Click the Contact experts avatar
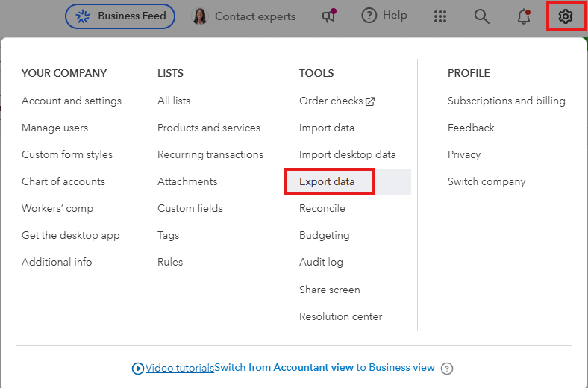This screenshot has height=388, width=588. pos(200,16)
